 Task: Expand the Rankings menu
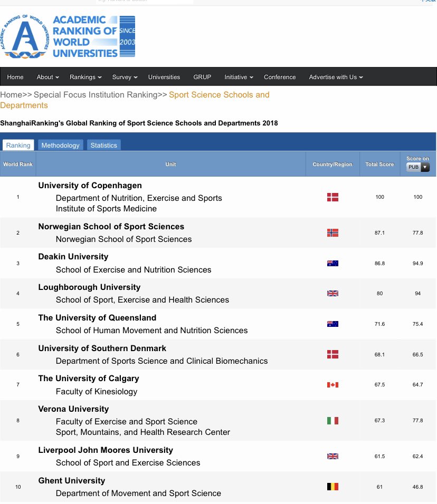pos(85,77)
